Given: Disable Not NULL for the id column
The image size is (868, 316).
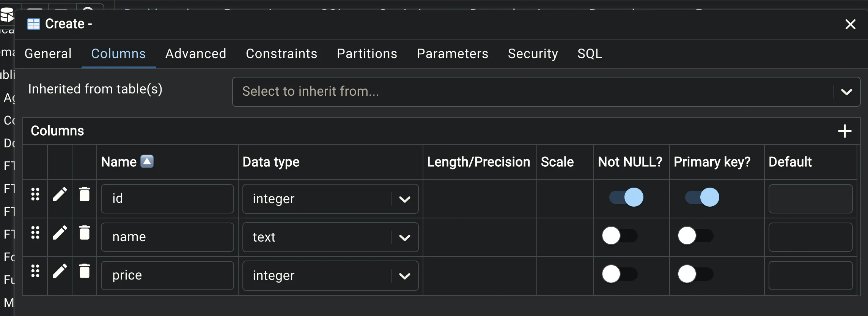Looking at the screenshot, I should click(x=626, y=197).
